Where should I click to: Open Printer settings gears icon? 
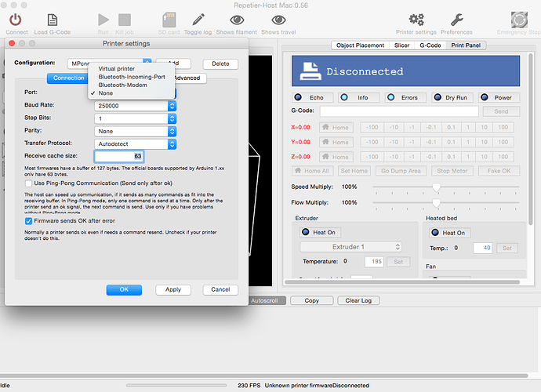click(416, 20)
